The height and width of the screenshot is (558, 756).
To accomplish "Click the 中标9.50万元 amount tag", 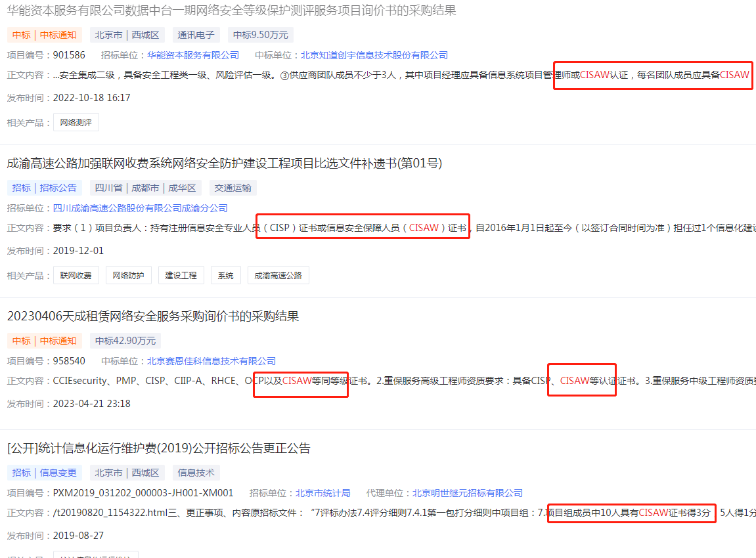I will [261, 35].
